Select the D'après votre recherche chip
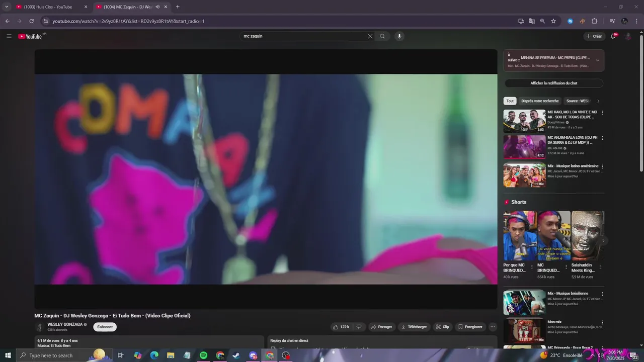 pyautogui.click(x=540, y=101)
